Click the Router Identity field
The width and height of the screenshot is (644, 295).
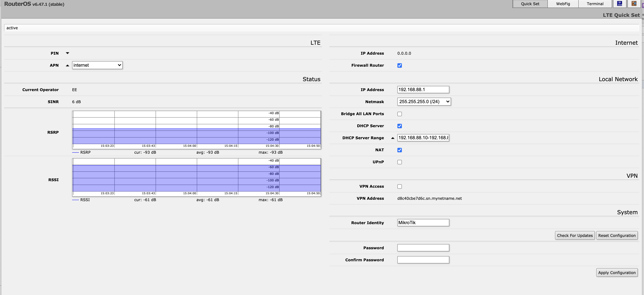click(x=423, y=223)
